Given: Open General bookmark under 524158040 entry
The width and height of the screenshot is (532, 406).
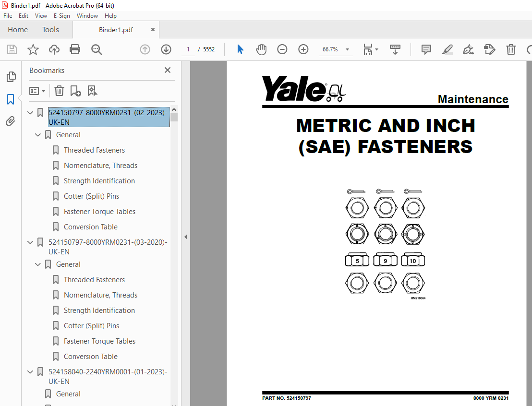Looking at the screenshot, I should click(x=68, y=394).
